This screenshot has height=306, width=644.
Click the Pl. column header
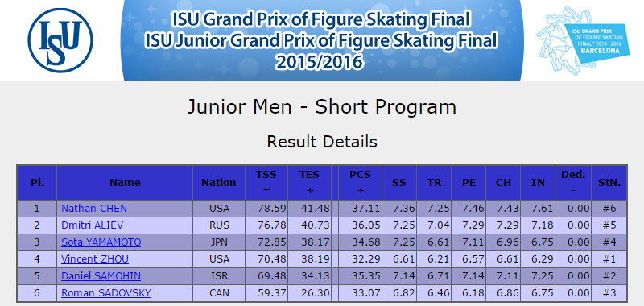(37, 183)
